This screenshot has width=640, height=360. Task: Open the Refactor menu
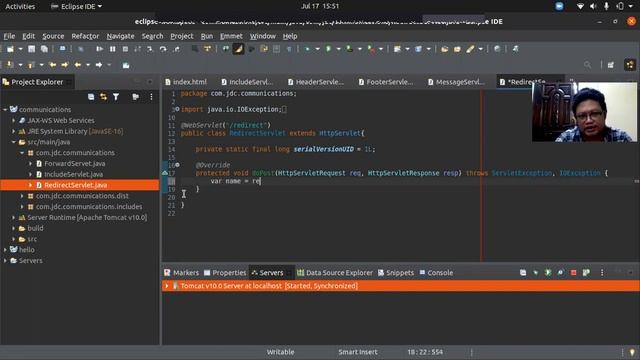point(85,36)
